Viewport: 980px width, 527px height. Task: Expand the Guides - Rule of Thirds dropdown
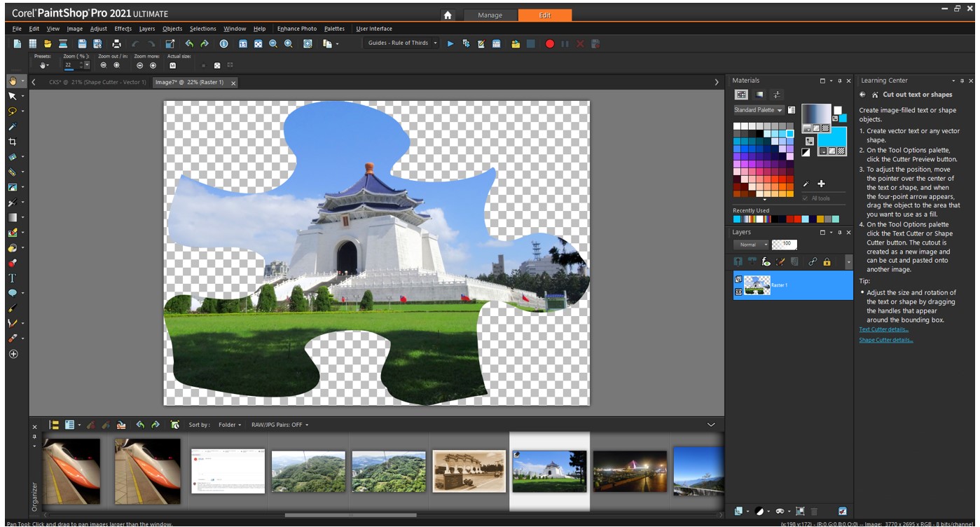point(435,43)
